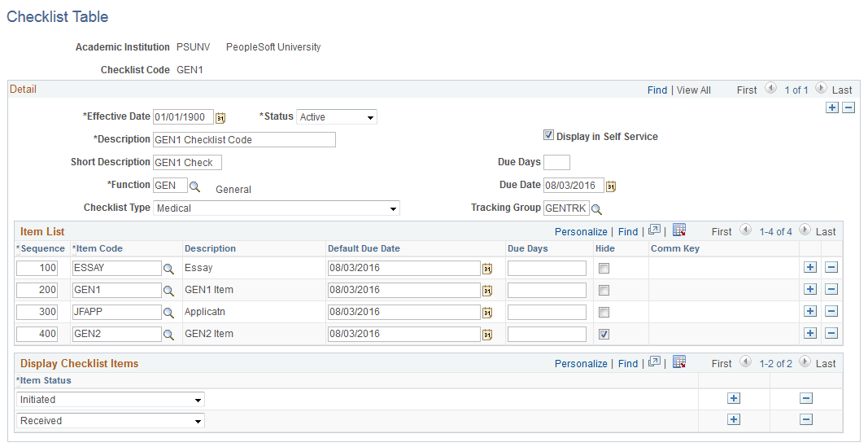
Task: Click the Item Code field containing GEN2
Action: [117, 334]
